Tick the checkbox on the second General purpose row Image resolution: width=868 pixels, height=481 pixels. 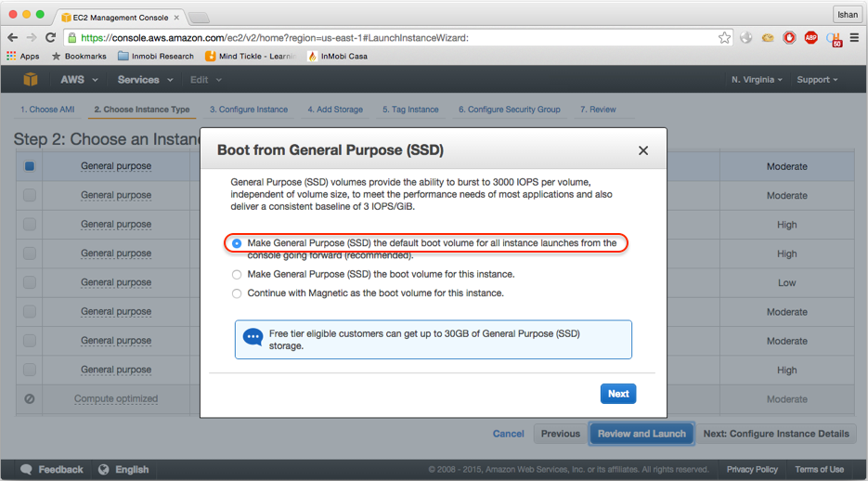click(30, 195)
